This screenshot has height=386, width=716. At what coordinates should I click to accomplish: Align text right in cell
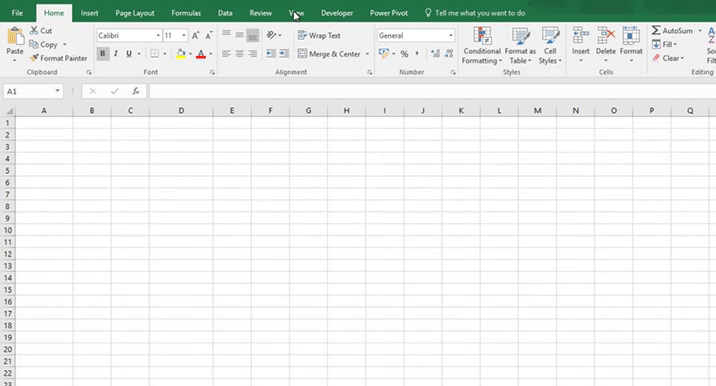point(253,53)
